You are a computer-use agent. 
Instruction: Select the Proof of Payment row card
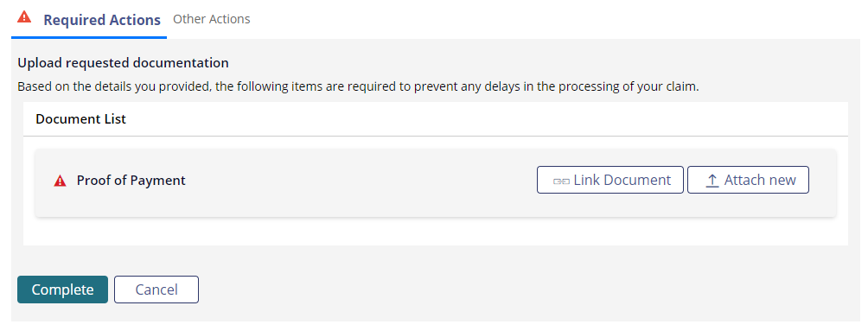tap(435, 182)
